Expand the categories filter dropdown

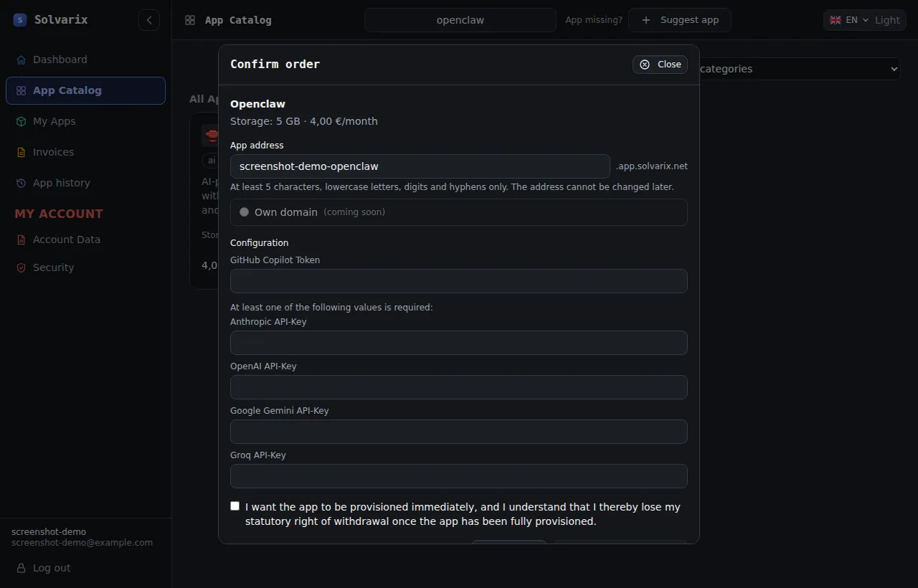tap(800, 69)
